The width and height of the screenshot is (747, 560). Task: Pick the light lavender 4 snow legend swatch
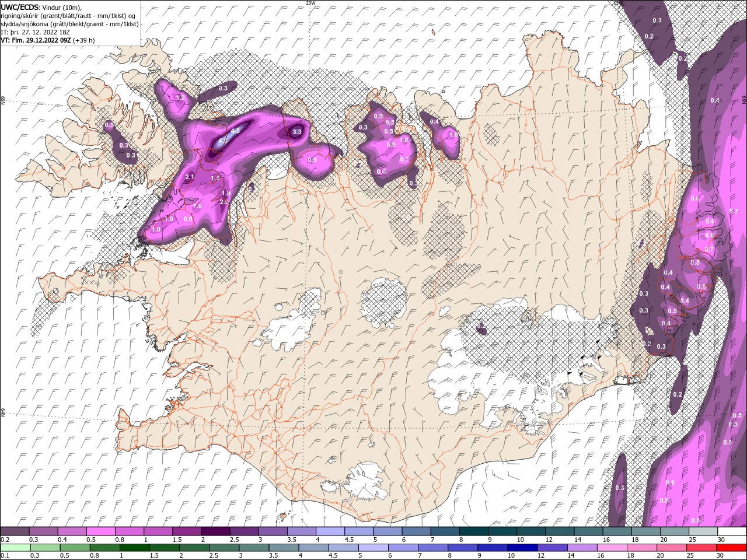click(x=330, y=531)
